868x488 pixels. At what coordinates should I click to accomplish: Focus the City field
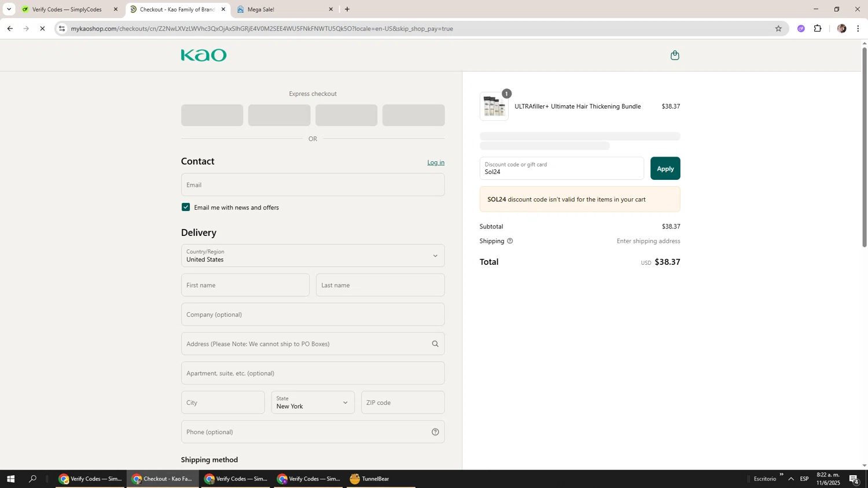(x=223, y=402)
